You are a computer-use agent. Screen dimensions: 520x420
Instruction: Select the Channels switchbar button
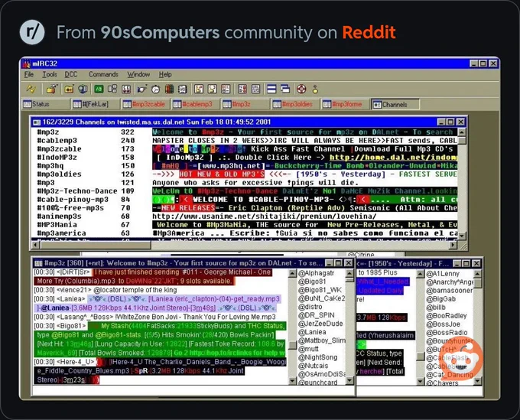click(x=395, y=104)
